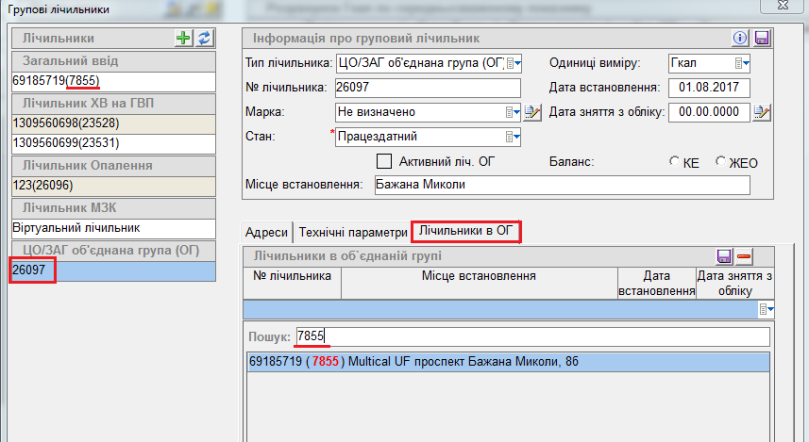809x442 pixels.
Task: Click the green plus add meter icon
Action: [183, 38]
